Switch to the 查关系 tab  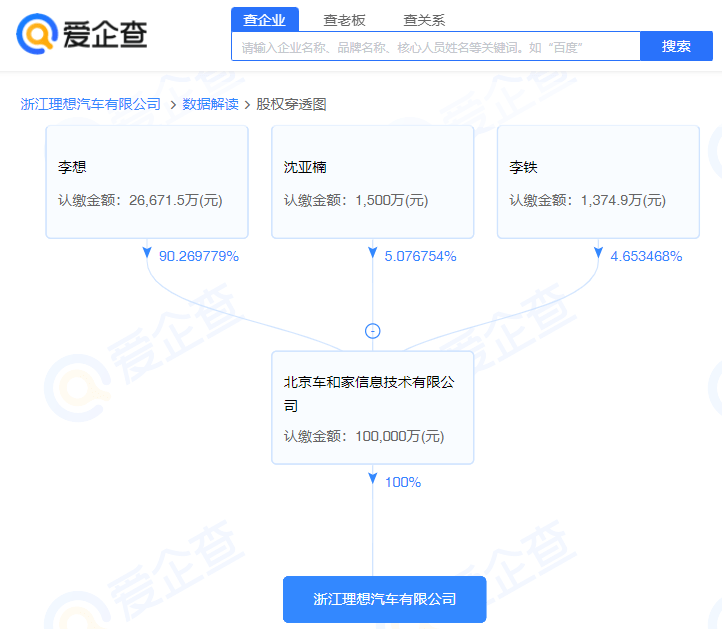(x=424, y=20)
